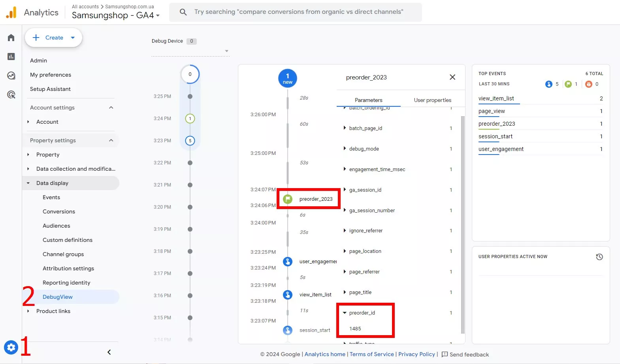
Task: Select view_item_list in Top Events
Action: 496,98
